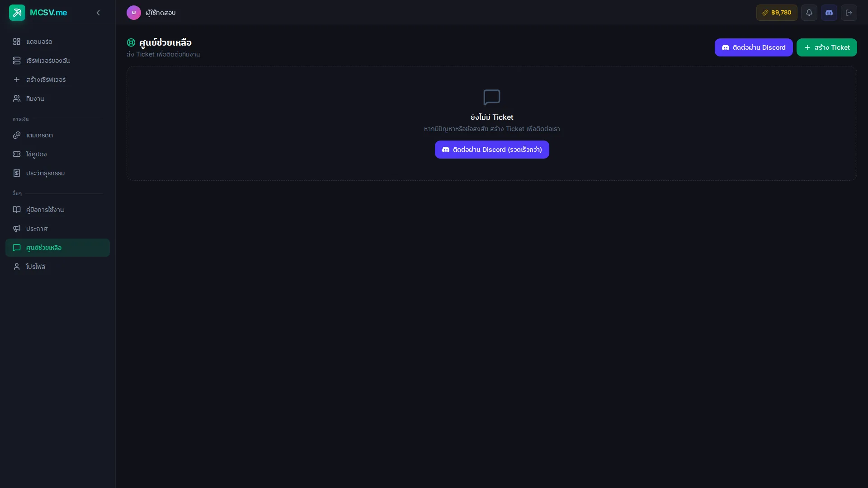
Task: Open โปรไฟล์ profile menu item
Action: click(36, 267)
